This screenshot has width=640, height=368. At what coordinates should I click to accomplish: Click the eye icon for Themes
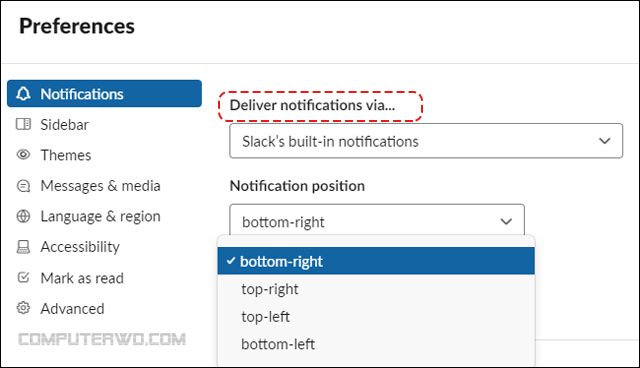23,155
